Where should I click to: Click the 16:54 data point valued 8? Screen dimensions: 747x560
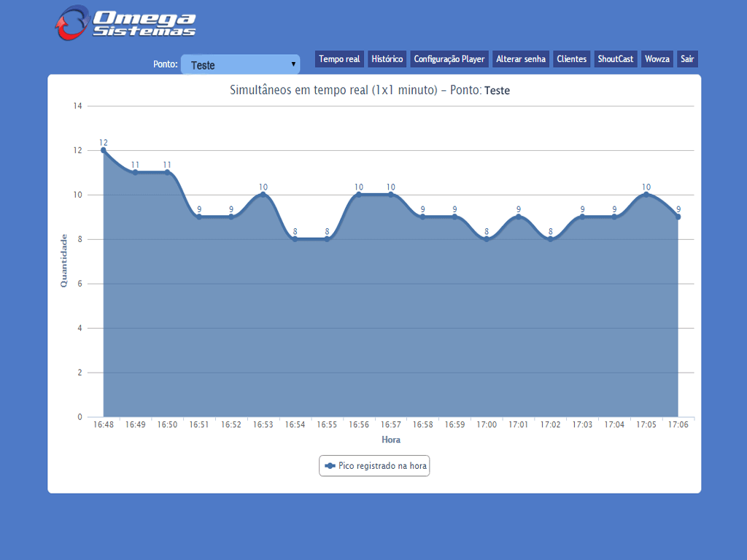pos(295,239)
